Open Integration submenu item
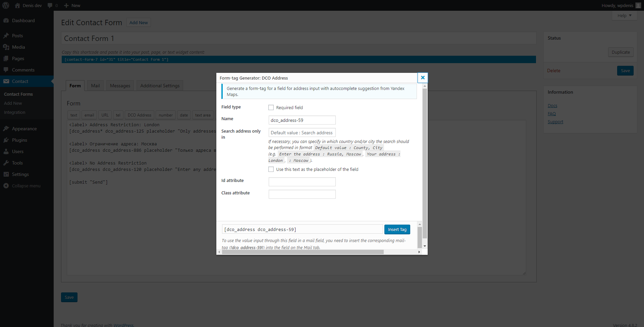 pyautogui.click(x=15, y=112)
